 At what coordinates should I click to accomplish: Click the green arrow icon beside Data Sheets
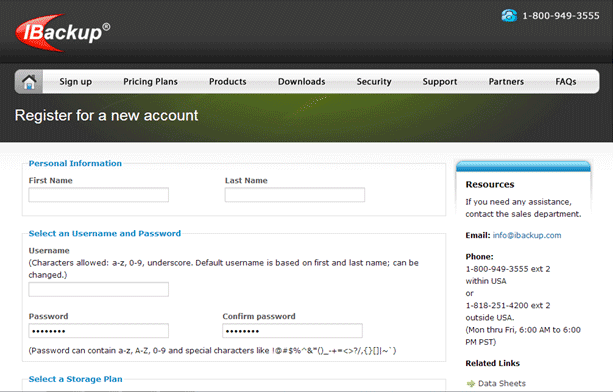click(x=471, y=383)
